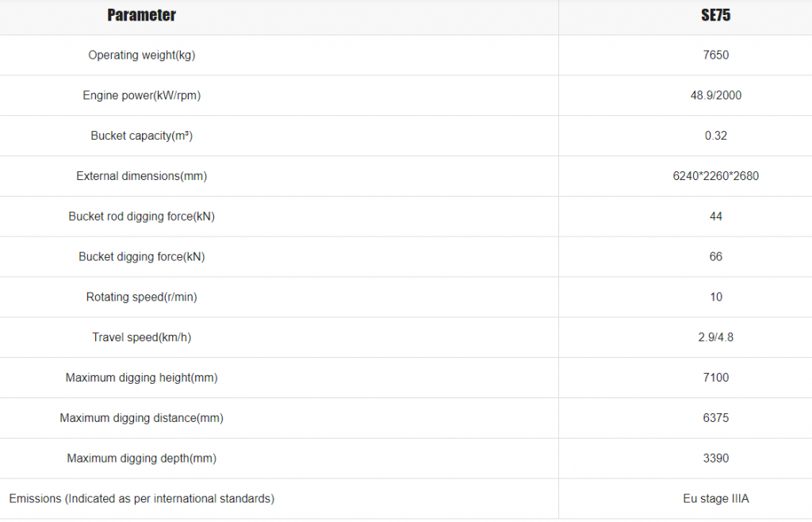812x522 pixels.
Task: Select the Parameter column header
Action: coord(141,16)
